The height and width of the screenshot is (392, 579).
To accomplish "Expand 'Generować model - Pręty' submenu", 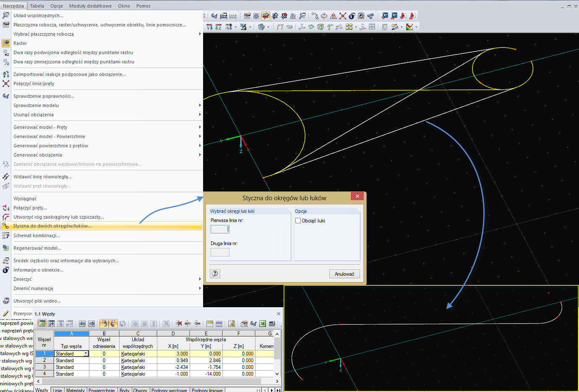I will [x=40, y=127].
